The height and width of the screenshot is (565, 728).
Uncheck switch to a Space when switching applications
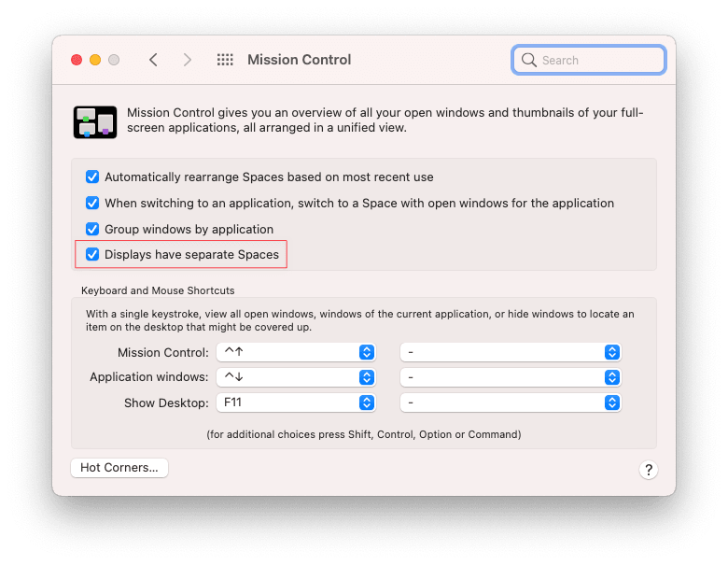coord(92,203)
